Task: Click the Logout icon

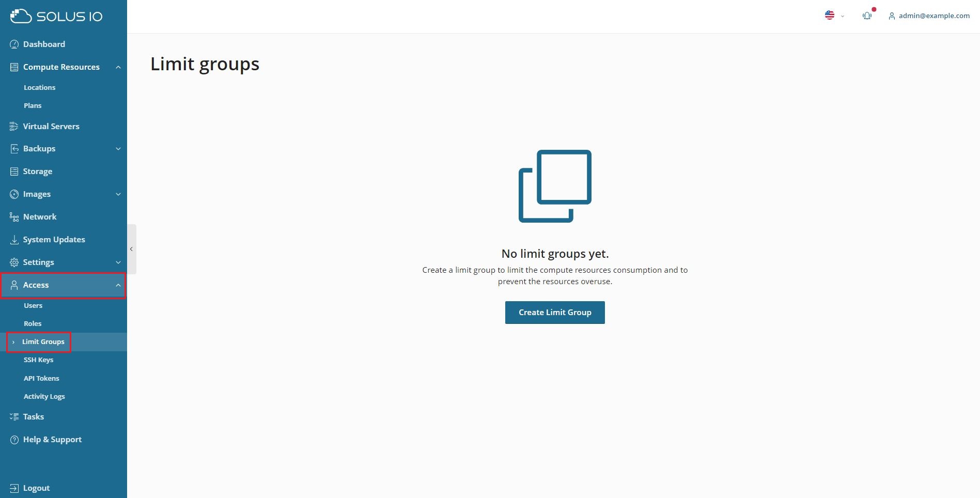Action: click(x=14, y=488)
